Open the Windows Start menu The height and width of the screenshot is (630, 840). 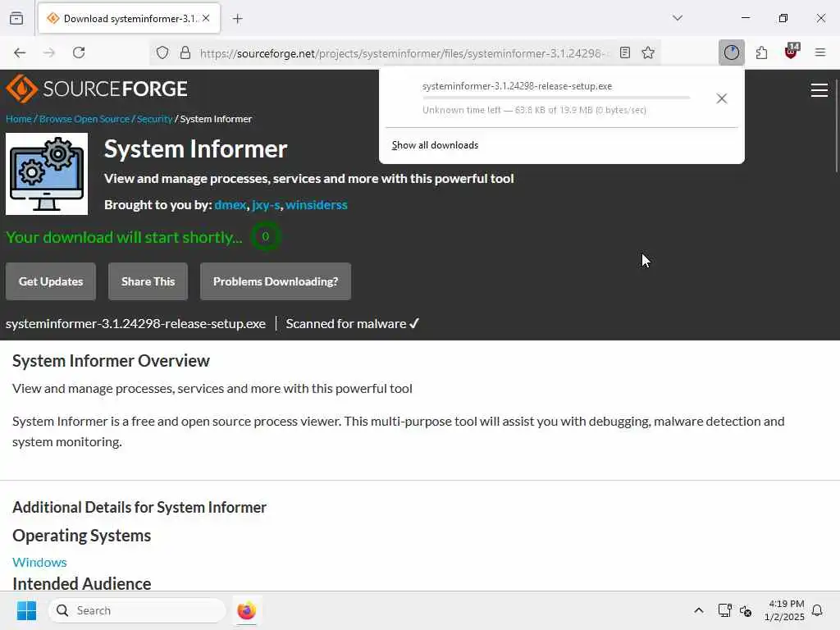(x=26, y=610)
